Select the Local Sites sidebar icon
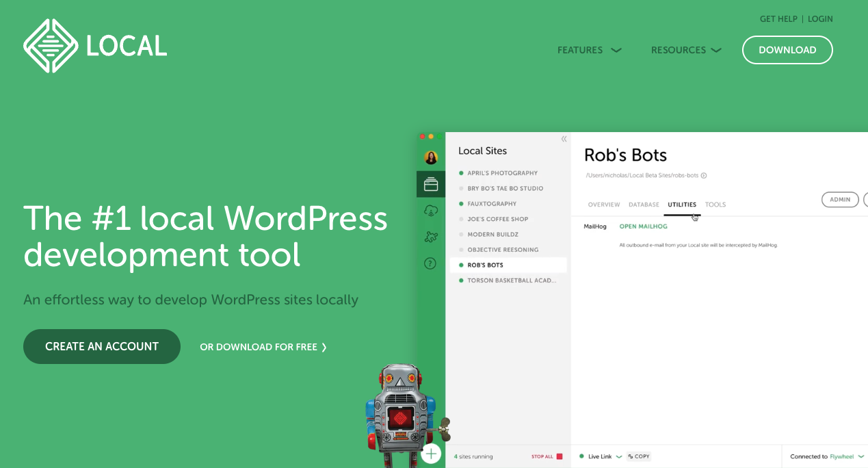868x468 pixels. 431,184
